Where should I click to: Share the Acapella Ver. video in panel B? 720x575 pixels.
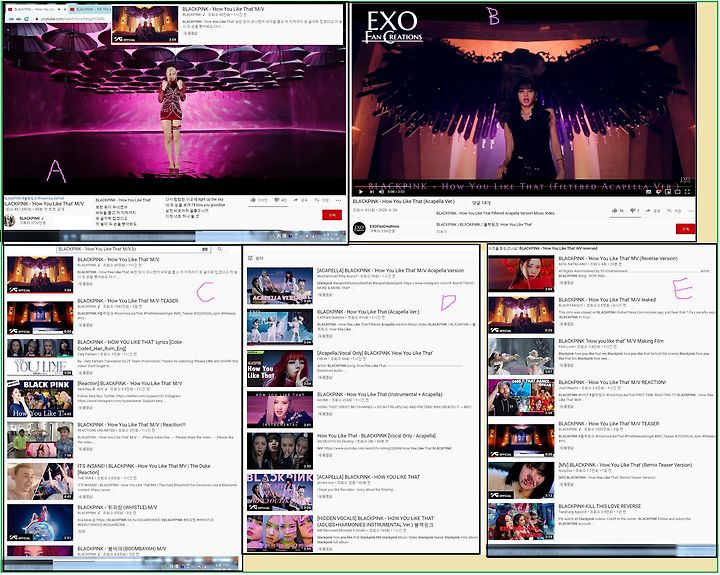[x=649, y=210]
